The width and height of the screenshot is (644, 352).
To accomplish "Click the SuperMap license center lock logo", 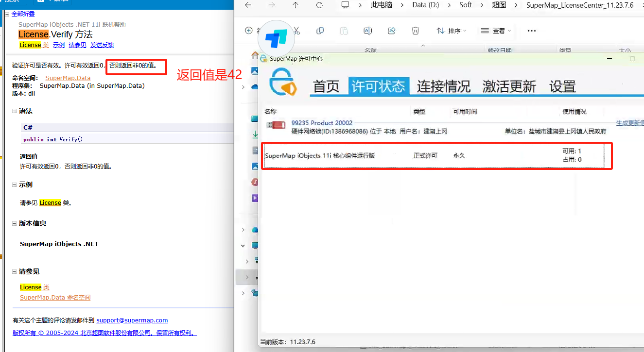I will click(283, 83).
